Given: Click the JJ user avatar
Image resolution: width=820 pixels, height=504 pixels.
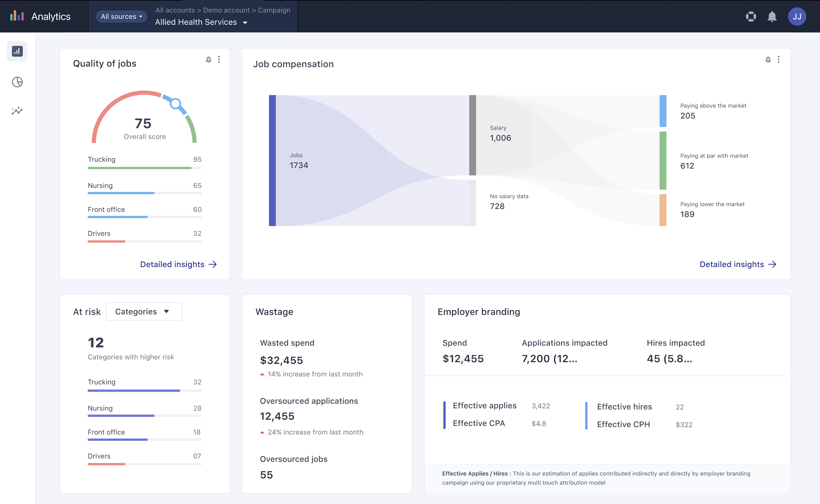Looking at the screenshot, I should tap(797, 16).
